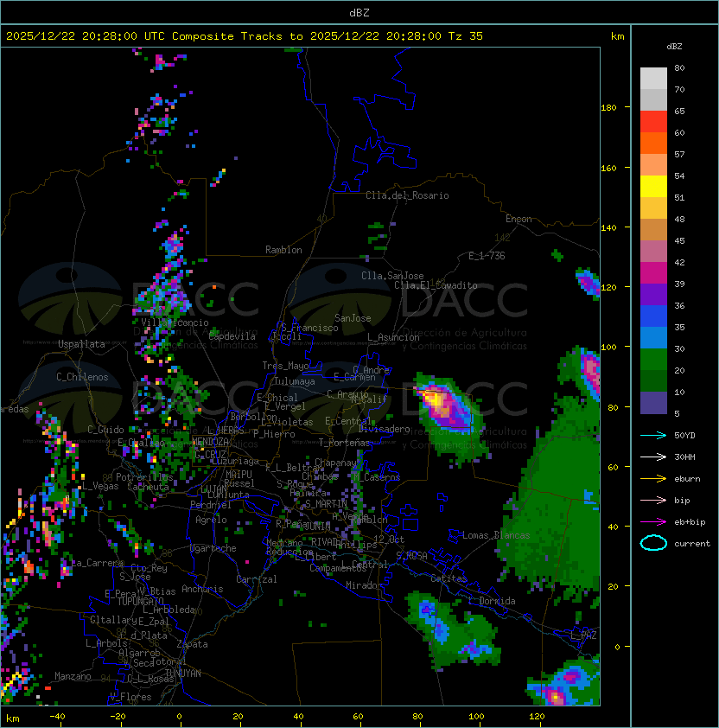Click the pink bip arrow legend icon
719x728 pixels.
(x=653, y=500)
